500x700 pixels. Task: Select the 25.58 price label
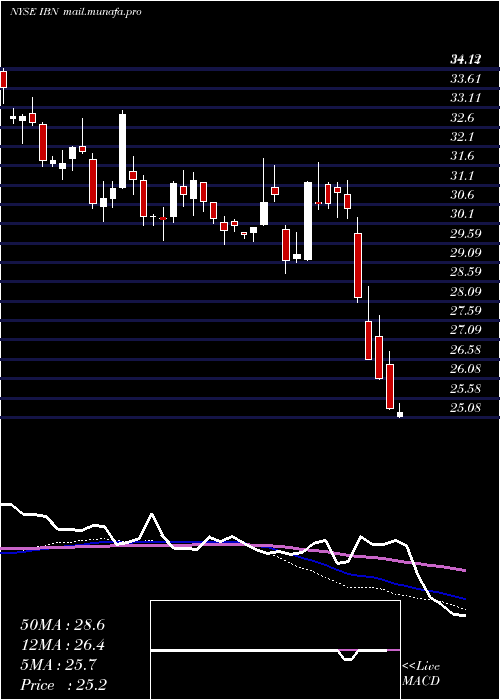coord(465,389)
